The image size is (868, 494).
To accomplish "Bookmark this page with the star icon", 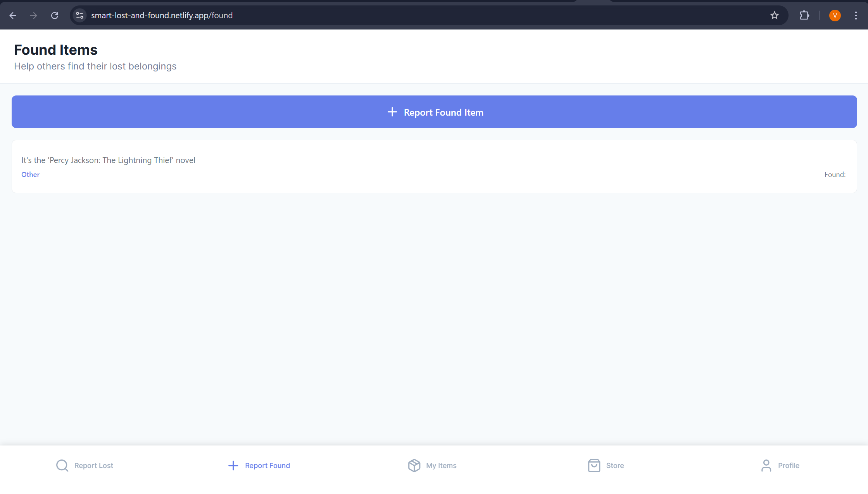I will (x=774, y=16).
